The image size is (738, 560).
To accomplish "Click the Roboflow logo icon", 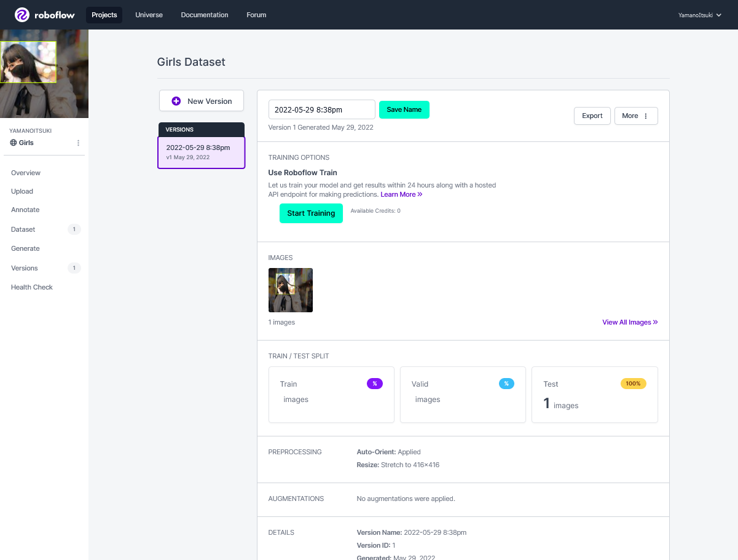I will (x=22, y=15).
